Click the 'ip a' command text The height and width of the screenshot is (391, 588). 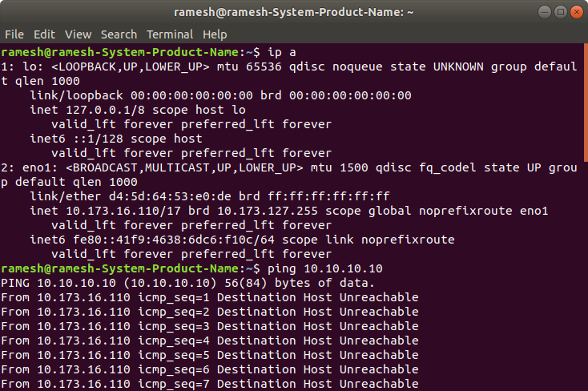[x=282, y=52]
